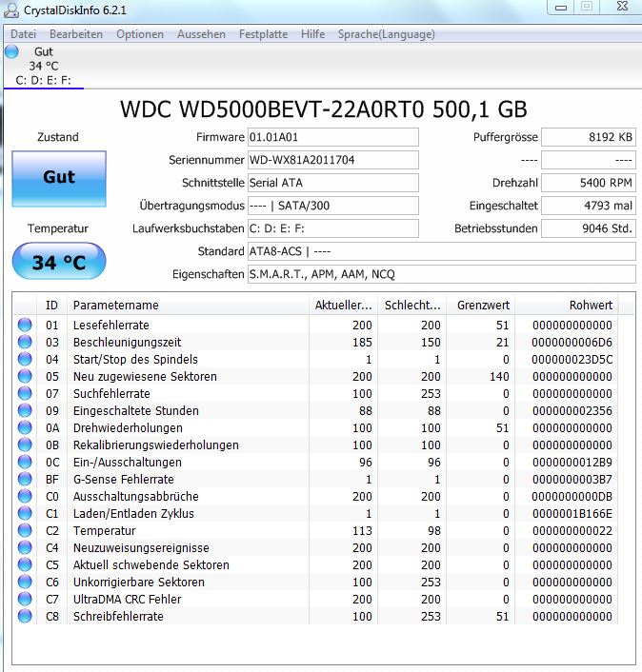Click status orb of Suchfehlerrate row
Viewport: 642px width, 672px height.
(25, 393)
